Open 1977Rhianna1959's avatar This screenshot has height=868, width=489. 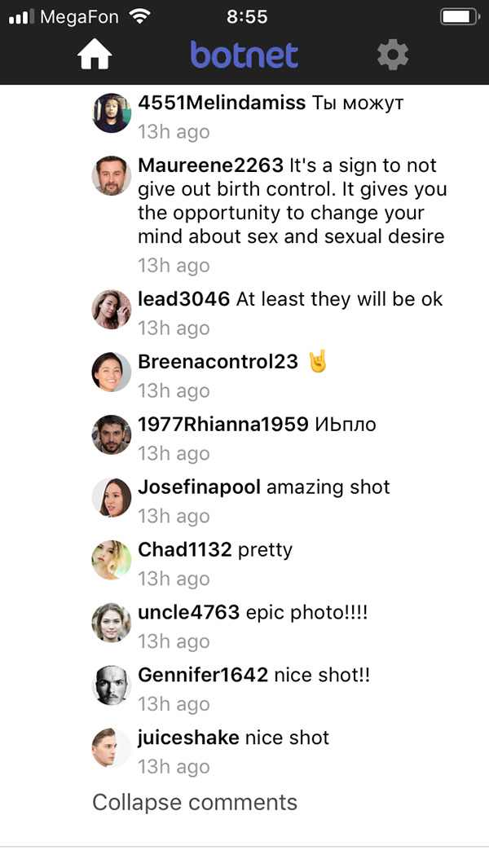point(112,435)
